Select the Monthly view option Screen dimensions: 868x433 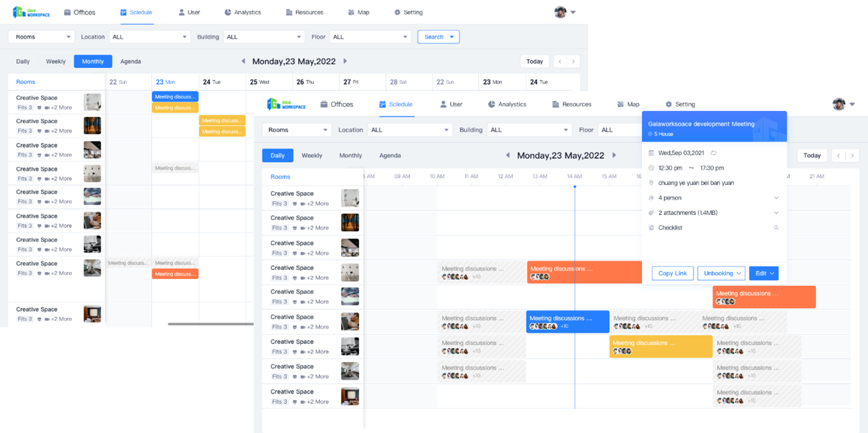pos(350,155)
